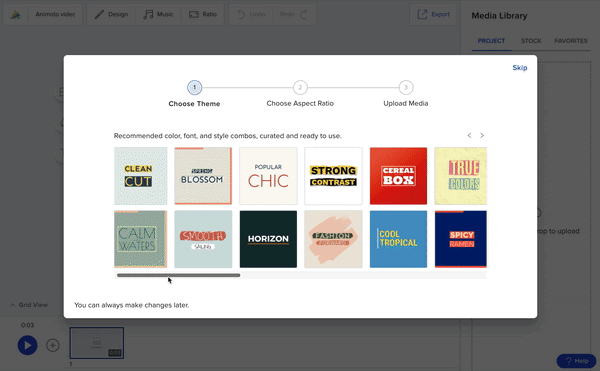This screenshot has height=371, width=600.
Task: Open the Music panel
Action: click(x=158, y=15)
